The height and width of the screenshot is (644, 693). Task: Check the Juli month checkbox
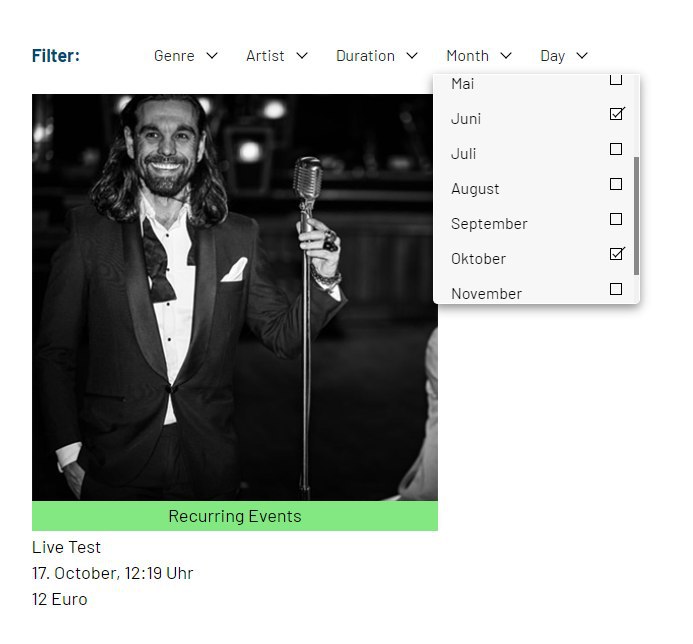point(616,149)
